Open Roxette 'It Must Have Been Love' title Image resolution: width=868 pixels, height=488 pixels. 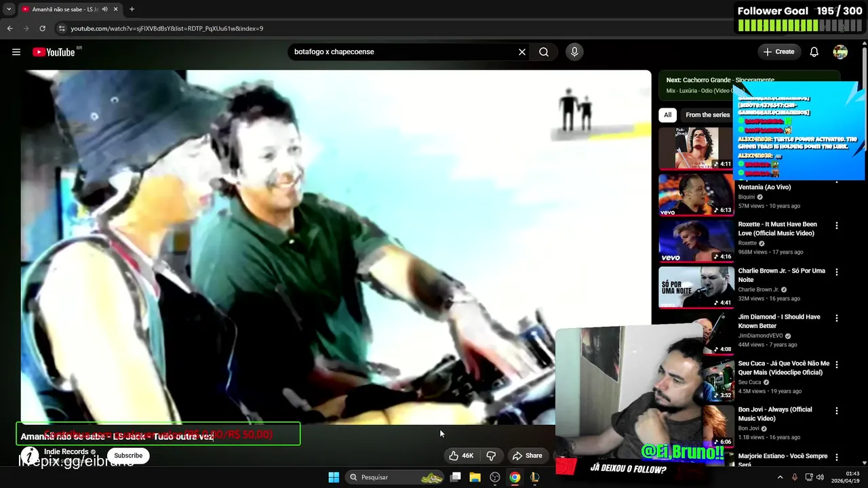coord(778,228)
